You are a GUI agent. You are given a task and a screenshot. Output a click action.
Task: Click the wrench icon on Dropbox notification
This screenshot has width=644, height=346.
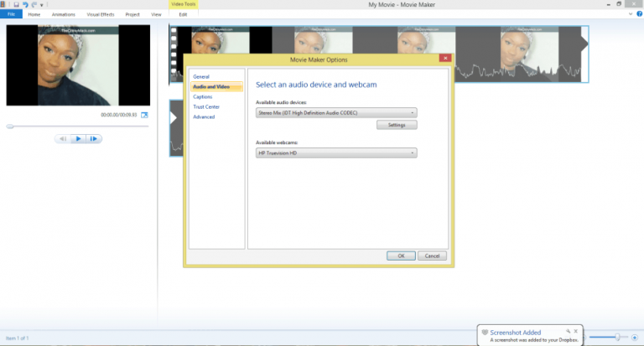point(568,331)
